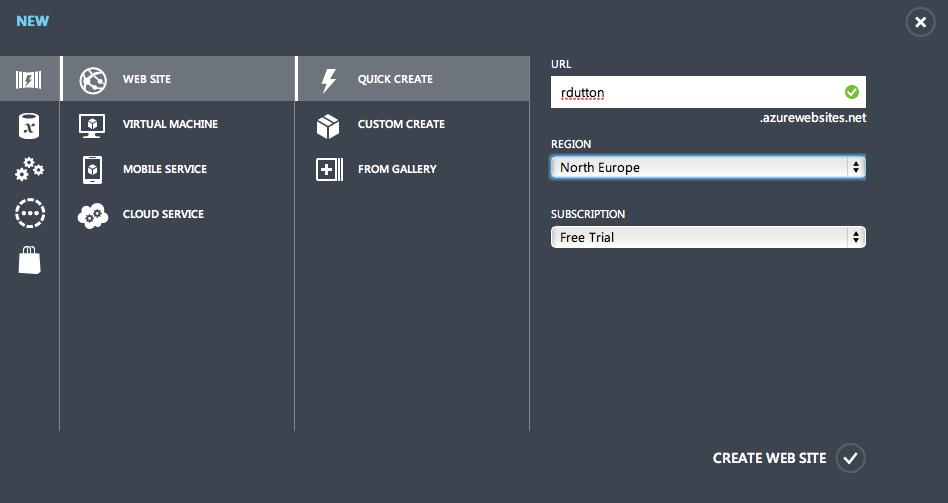Screen dimensions: 948x503
Task: Click the Web Site globe icon
Action: (x=93, y=80)
